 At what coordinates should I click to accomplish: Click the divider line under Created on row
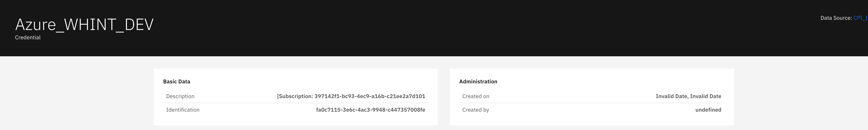(x=591, y=103)
